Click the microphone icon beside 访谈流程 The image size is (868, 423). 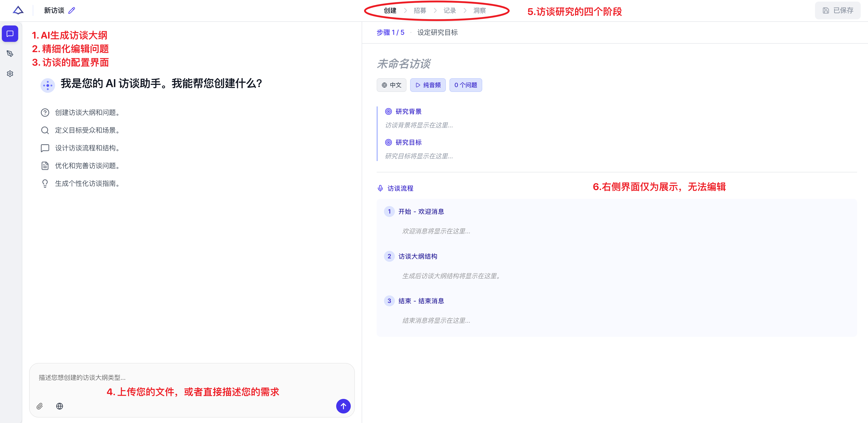[380, 188]
